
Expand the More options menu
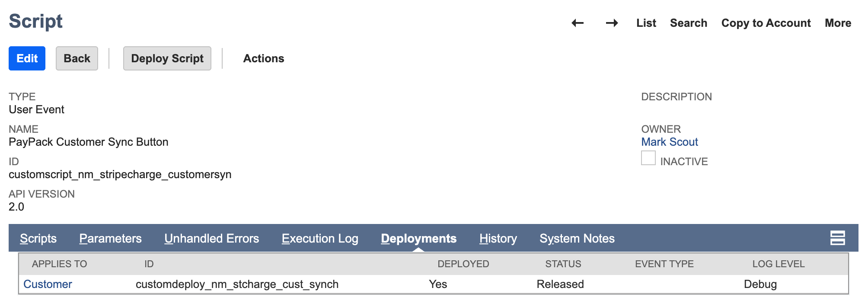click(x=837, y=23)
